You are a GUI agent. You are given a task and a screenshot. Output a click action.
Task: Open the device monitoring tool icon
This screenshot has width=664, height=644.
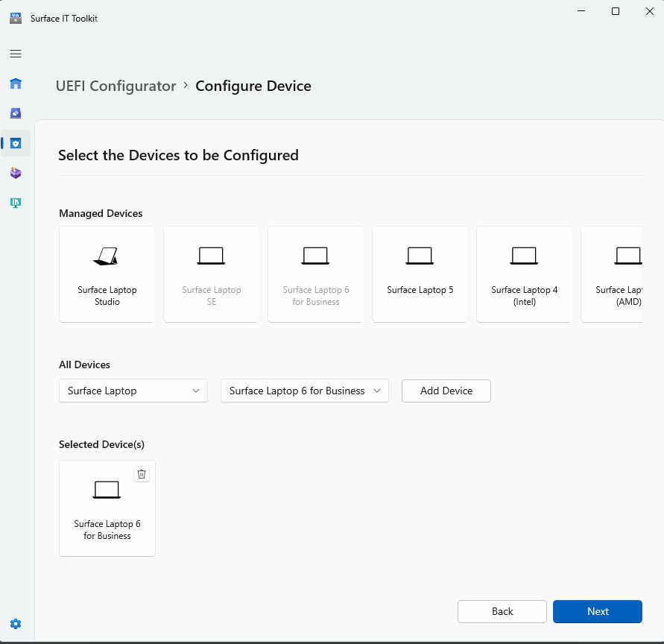click(x=16, y=202)
